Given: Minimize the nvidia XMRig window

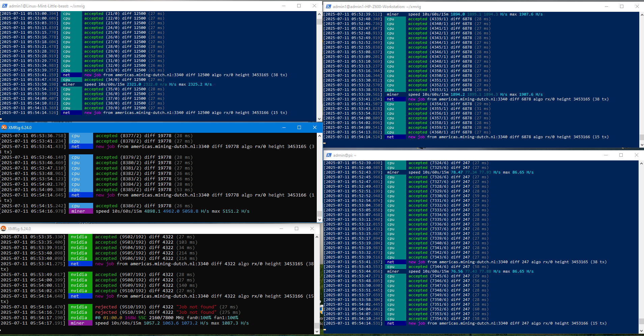Looking at the screenshot, I should pyautogui.click(x=281, y=228).
